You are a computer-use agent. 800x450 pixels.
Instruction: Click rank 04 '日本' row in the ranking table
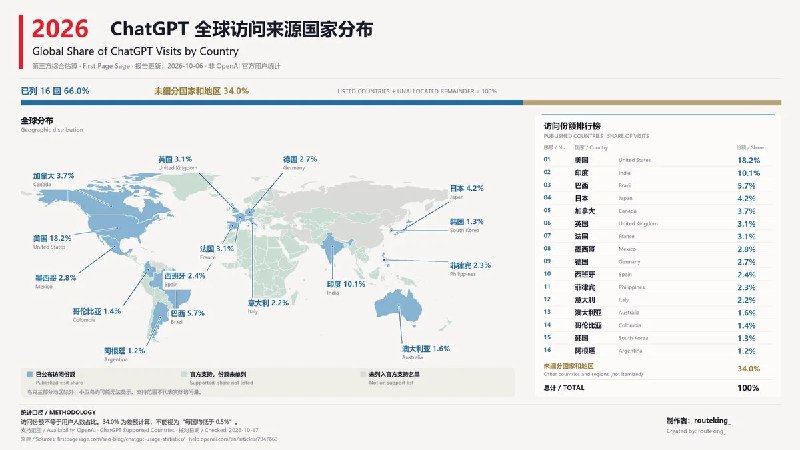pyautogui.click(x=658, y=198)
